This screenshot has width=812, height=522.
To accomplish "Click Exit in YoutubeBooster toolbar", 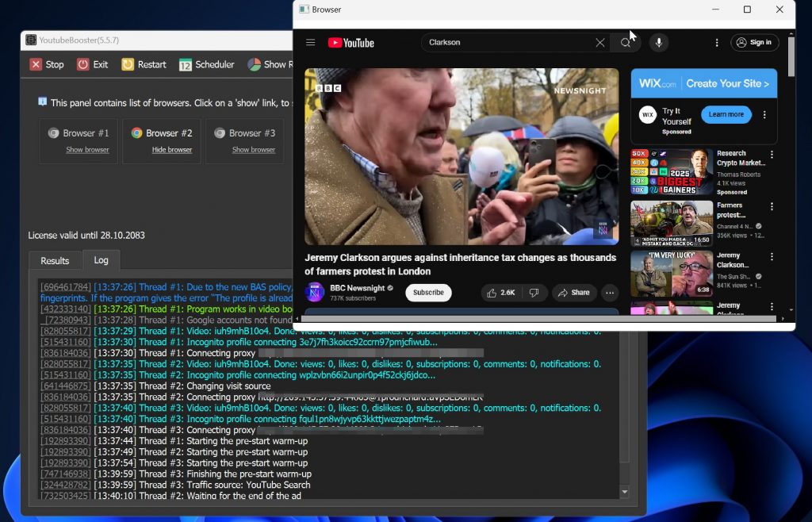I will point(93,64).
